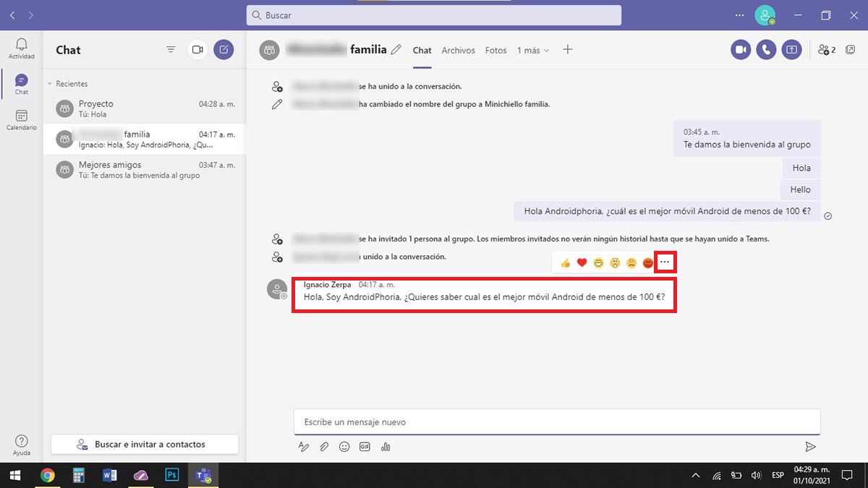Open Google Chrome from the taskbar
Viewport: 868px width, 488px height.
pos(48,475)
